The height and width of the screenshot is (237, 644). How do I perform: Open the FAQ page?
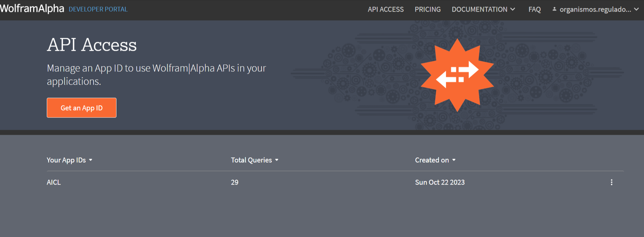[x=535, y=9]
